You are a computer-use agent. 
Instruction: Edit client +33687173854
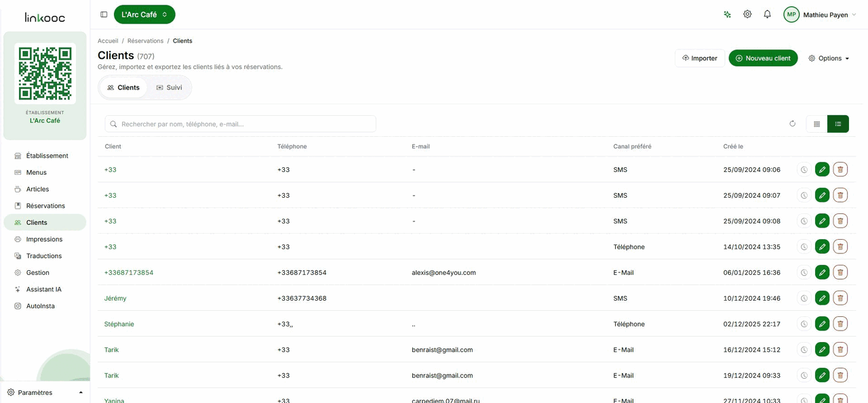(x=822, y=273)
